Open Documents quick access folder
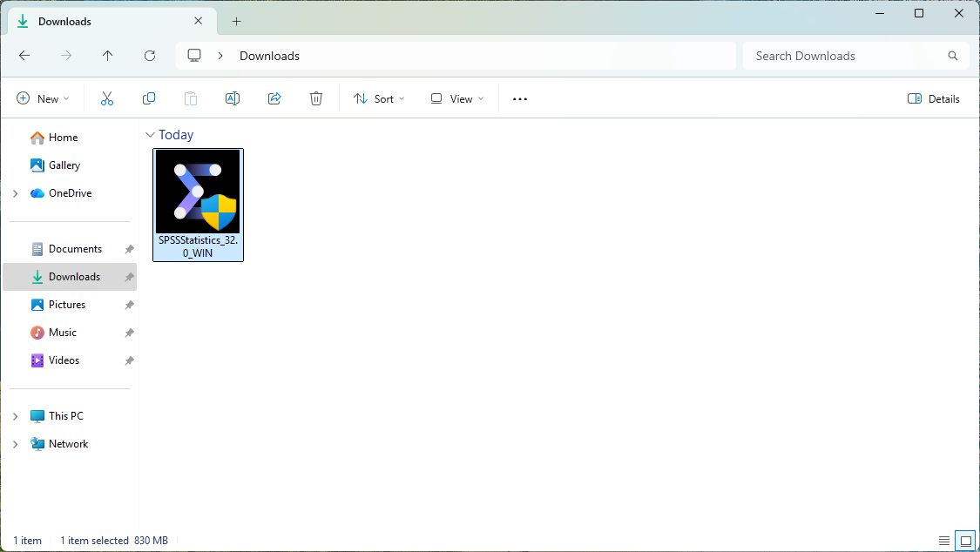980x552 pixels. tap(75, 249)
